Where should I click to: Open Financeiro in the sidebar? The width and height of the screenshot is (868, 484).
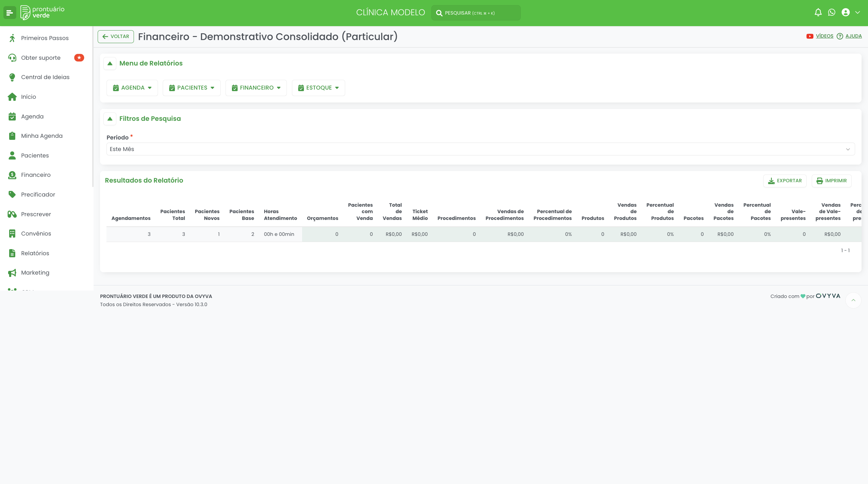pos(46,175)
